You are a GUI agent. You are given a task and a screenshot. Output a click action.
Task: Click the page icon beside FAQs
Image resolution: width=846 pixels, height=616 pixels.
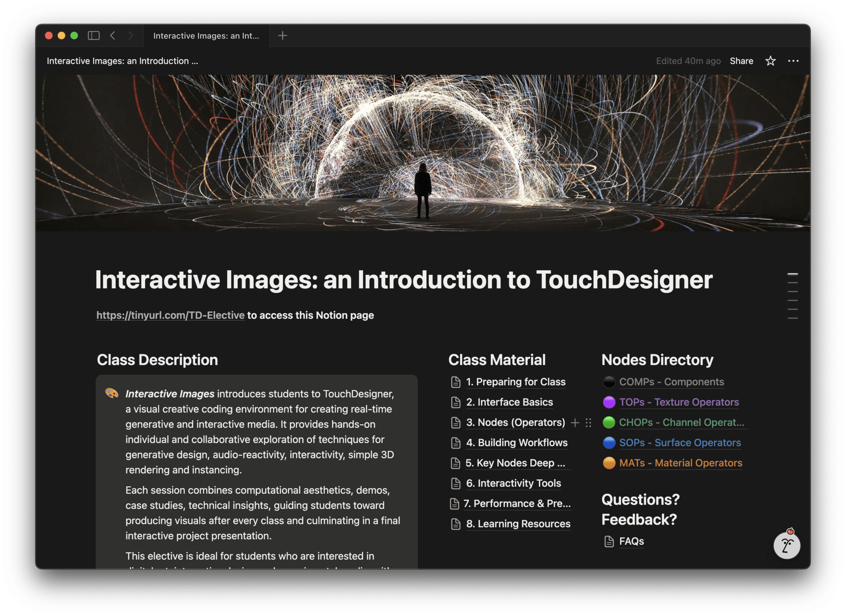pos(609,542)
